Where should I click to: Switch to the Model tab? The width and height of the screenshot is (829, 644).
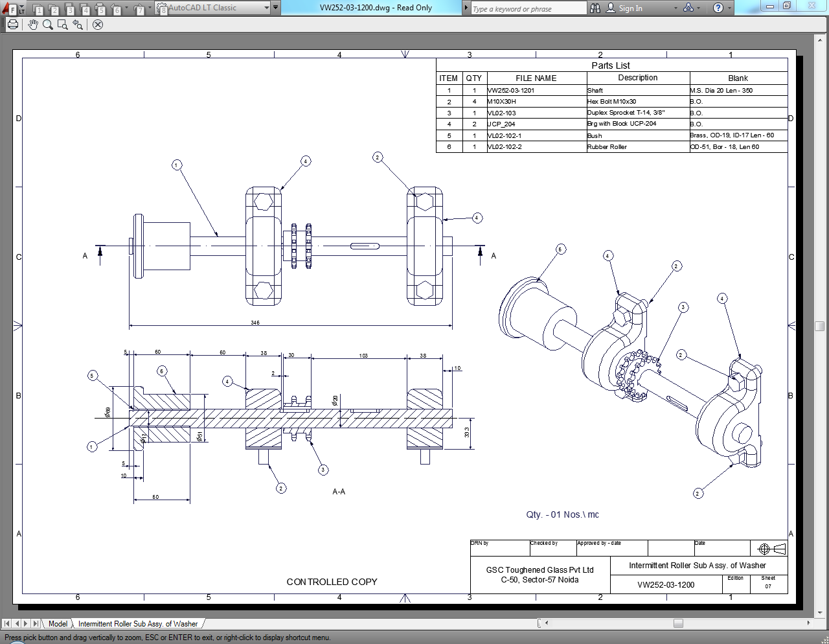[58, 624]
